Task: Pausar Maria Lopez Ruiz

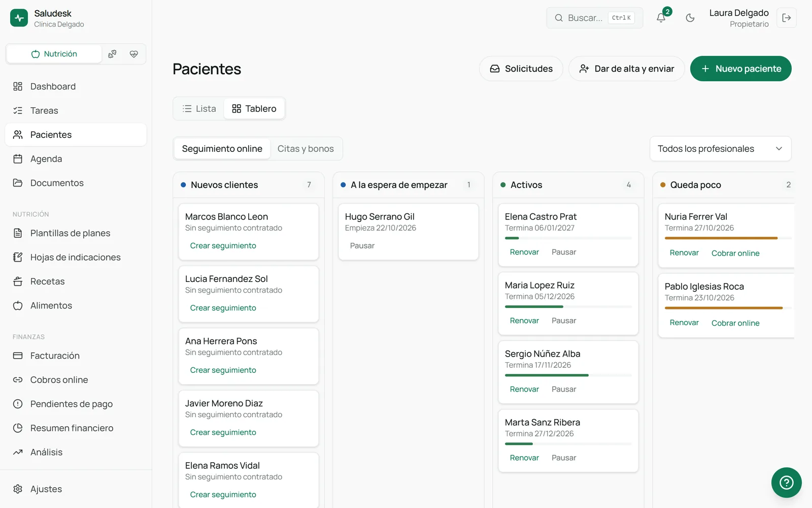Action: pyautogui.click(x=564, y=321)
